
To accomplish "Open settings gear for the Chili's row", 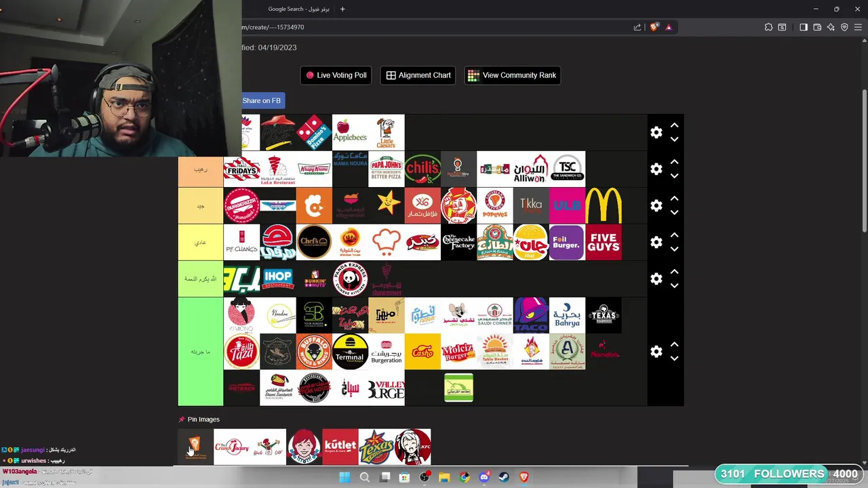I will [656, 169].
